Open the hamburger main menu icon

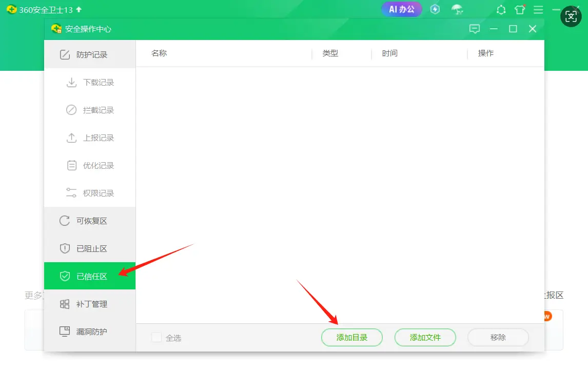[x=538, y=10]
